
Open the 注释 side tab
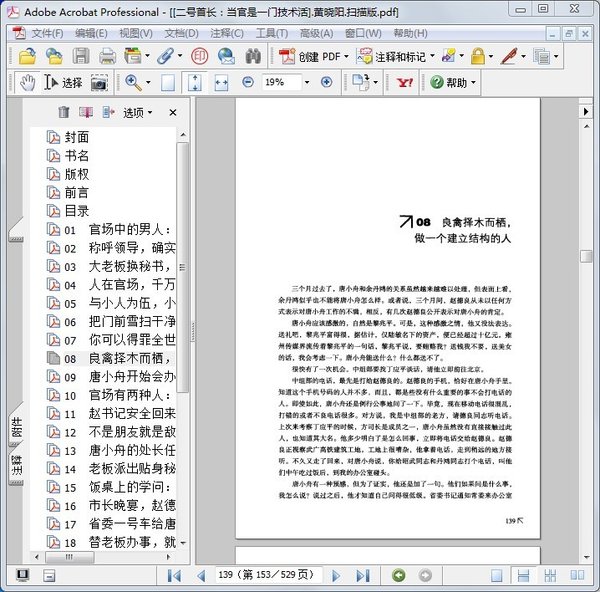click(17, 465)
